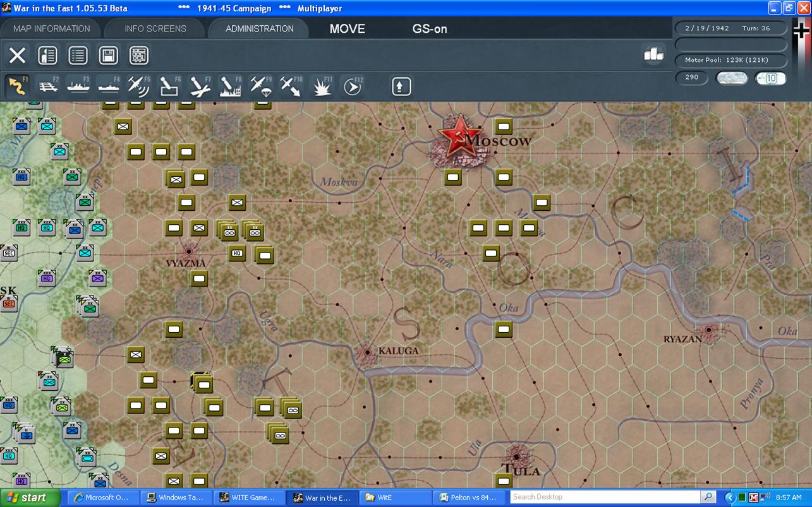Activate Rail movement mode (F2)
The image size is (812, 507).
click(x=48, y=86)
